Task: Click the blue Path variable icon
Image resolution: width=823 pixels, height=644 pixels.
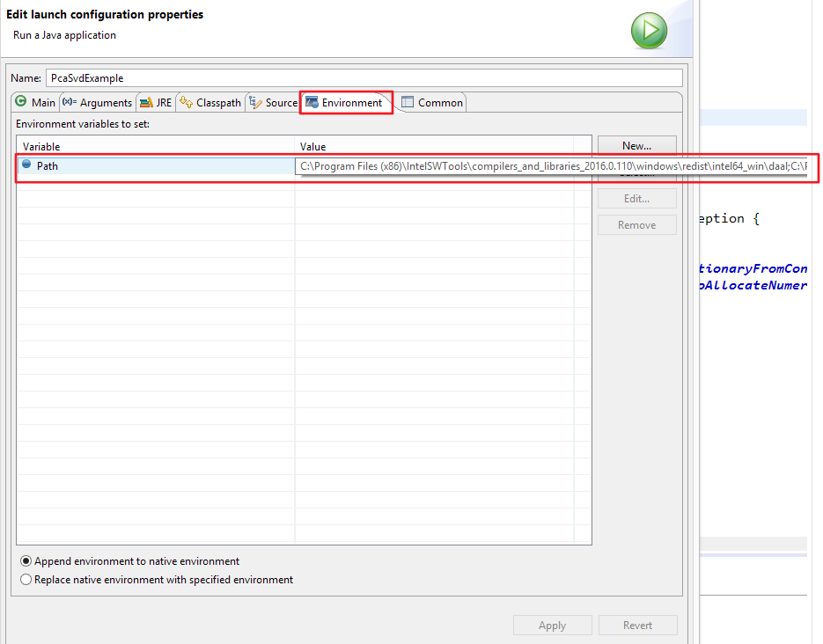Action: click(x=26, y=165)
